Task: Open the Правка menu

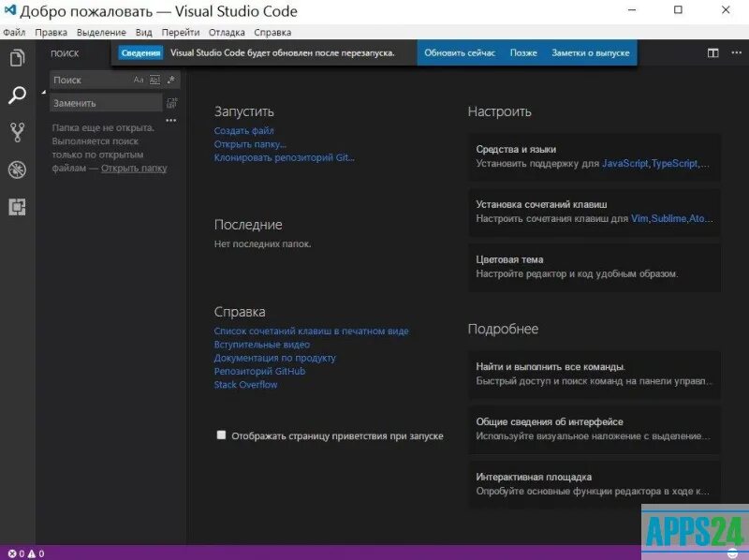Action: tap(51, 33)
